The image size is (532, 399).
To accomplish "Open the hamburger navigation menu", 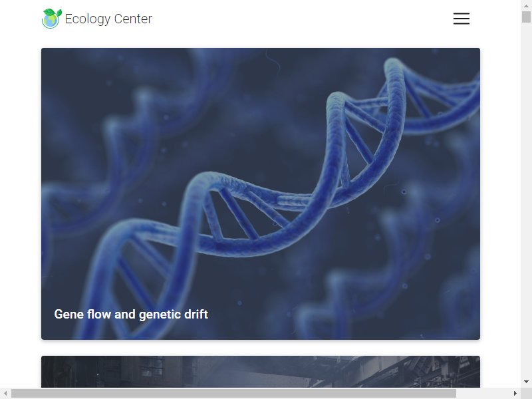I will click(462, 19).
